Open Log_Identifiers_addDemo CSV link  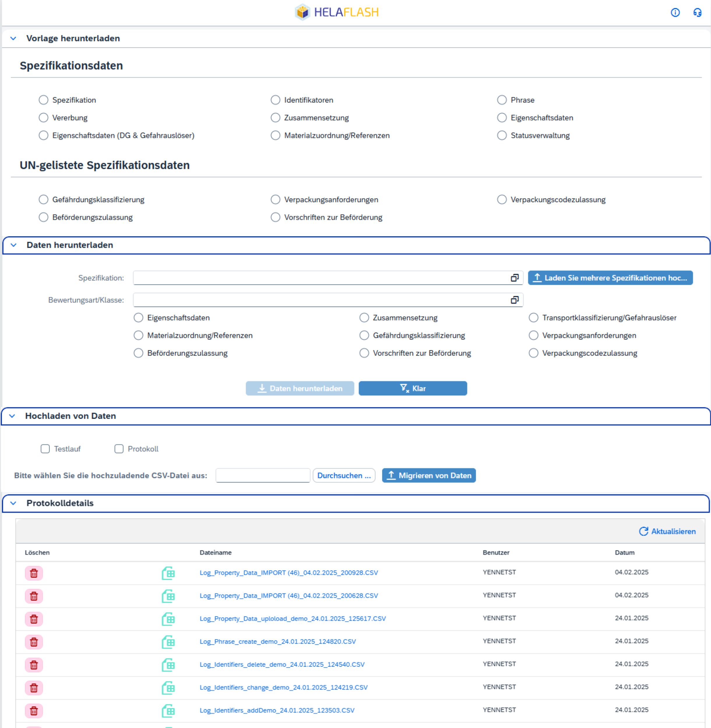(277, 711)
